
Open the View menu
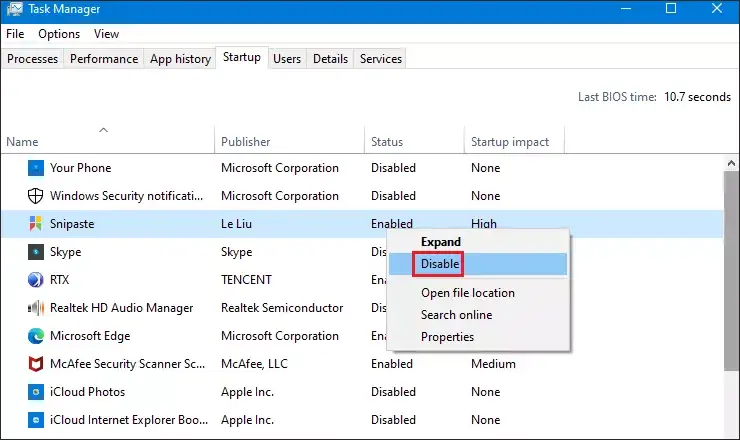[x=106, y=34]
